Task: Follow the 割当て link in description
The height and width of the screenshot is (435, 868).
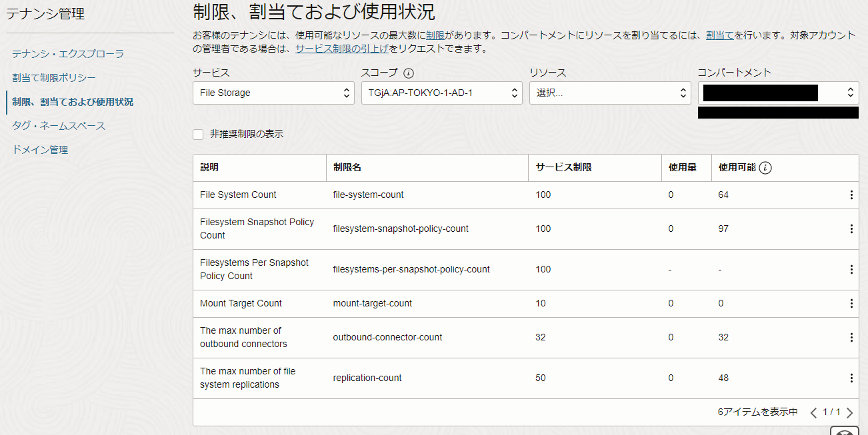Action: point(719,35)
